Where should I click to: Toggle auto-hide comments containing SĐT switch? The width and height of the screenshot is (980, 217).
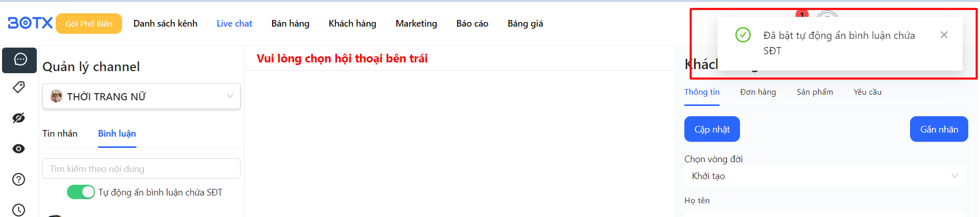pos(81,192)
